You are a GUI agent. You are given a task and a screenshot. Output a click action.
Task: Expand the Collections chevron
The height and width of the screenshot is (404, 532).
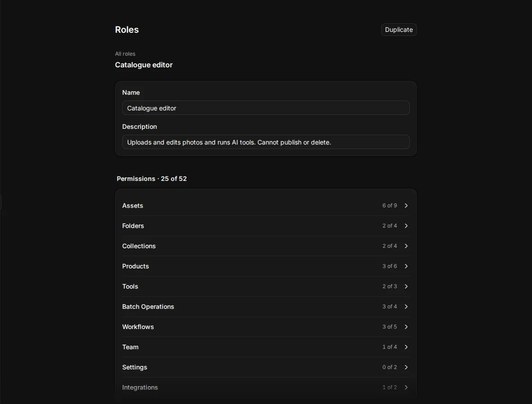[406, 246]
